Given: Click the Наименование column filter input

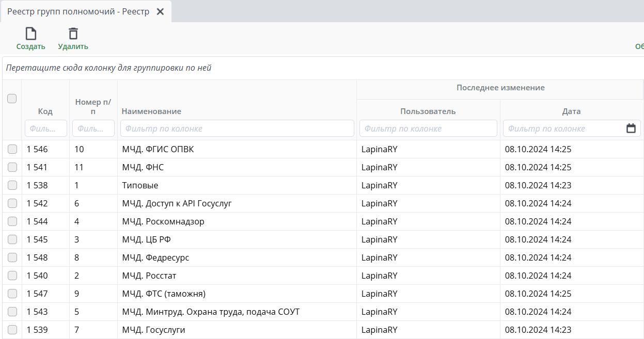Looking at the screenshot, I should pyautogui.click(x=237, y=128).
